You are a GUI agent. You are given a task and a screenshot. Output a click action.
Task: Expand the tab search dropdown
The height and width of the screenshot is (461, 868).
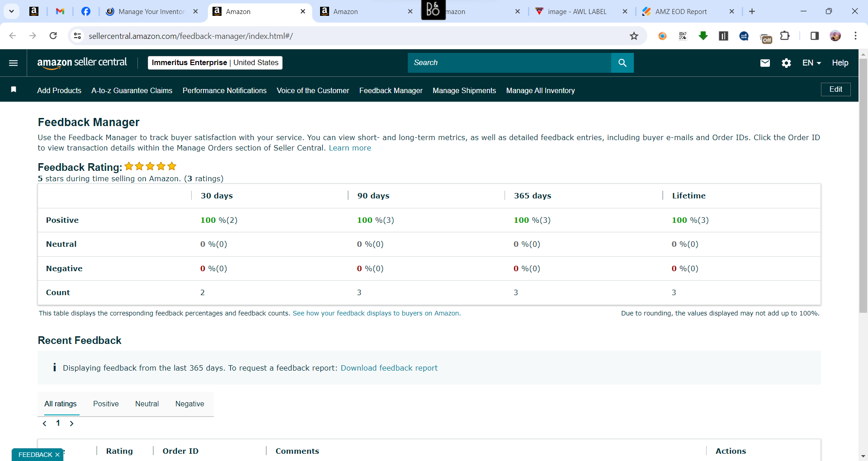tap(12, 11)
